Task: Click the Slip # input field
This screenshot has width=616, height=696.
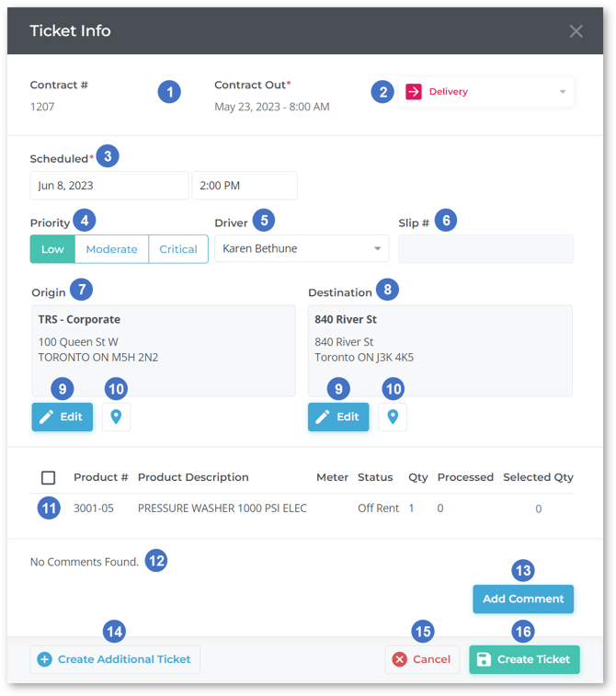Action: (x=485, y=249)
